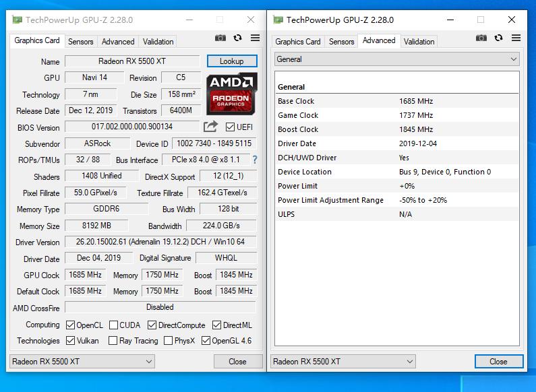The image size is (536, 392).
Task: Open Sensors tab in right window
Action: click(342, 41)
